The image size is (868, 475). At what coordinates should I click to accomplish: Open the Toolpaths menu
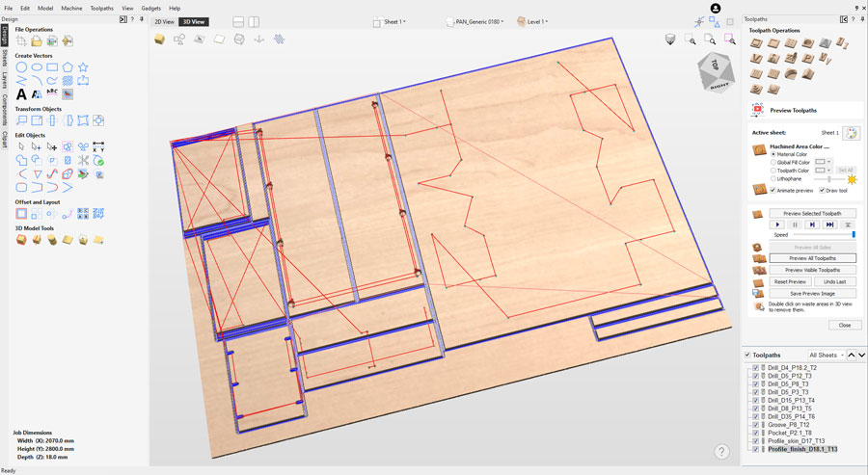click(101, 8)
